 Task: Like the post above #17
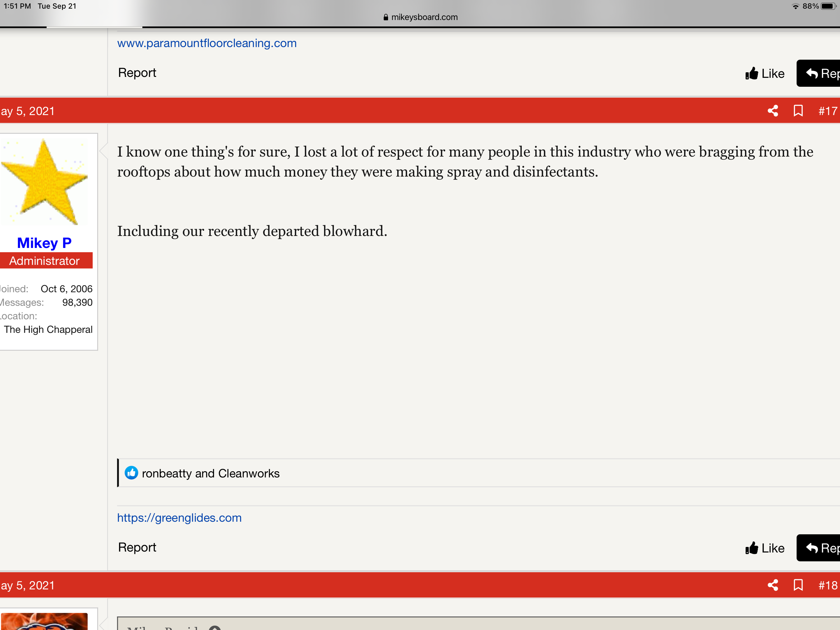[765, 73]
